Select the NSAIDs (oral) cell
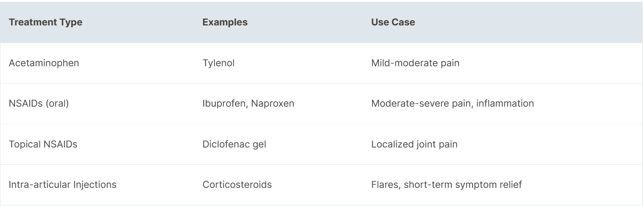Screen dimensions: 644x206 pos(37,103)
